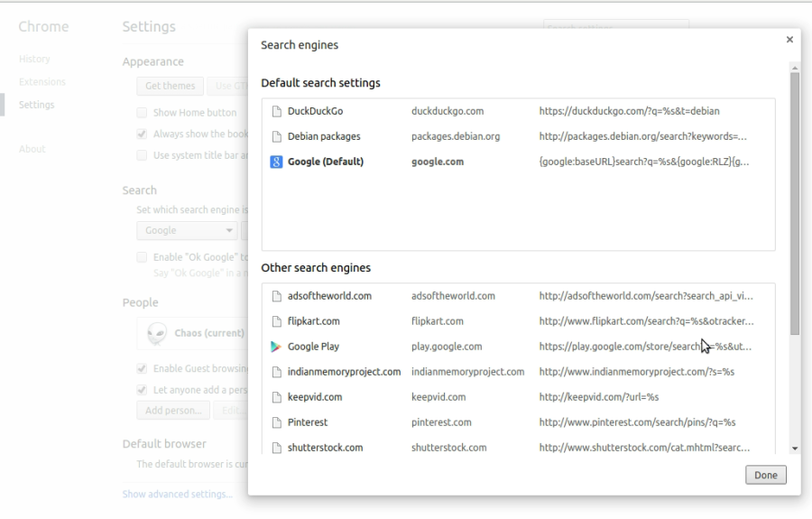Toggle Use system title bar checkbox

[142, 155]
